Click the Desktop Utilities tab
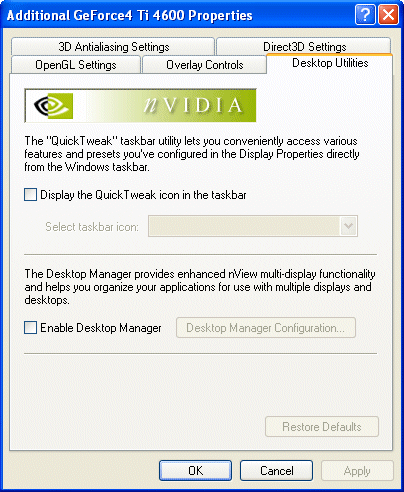 point(330,63)
